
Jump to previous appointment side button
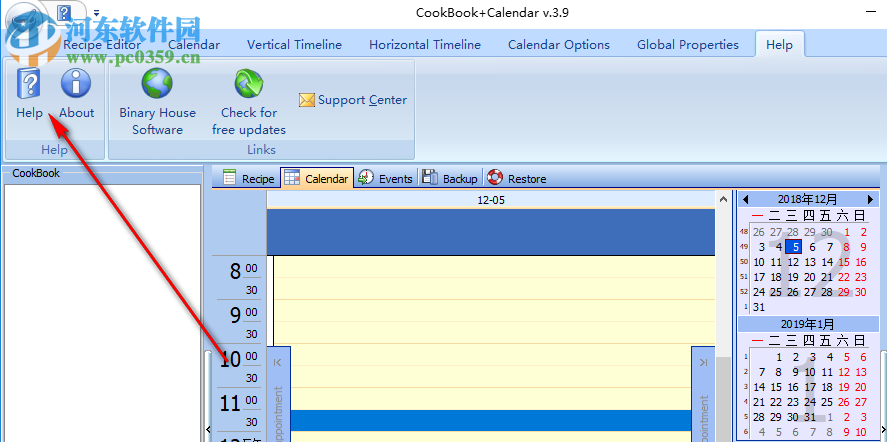[x=277, y=394]
